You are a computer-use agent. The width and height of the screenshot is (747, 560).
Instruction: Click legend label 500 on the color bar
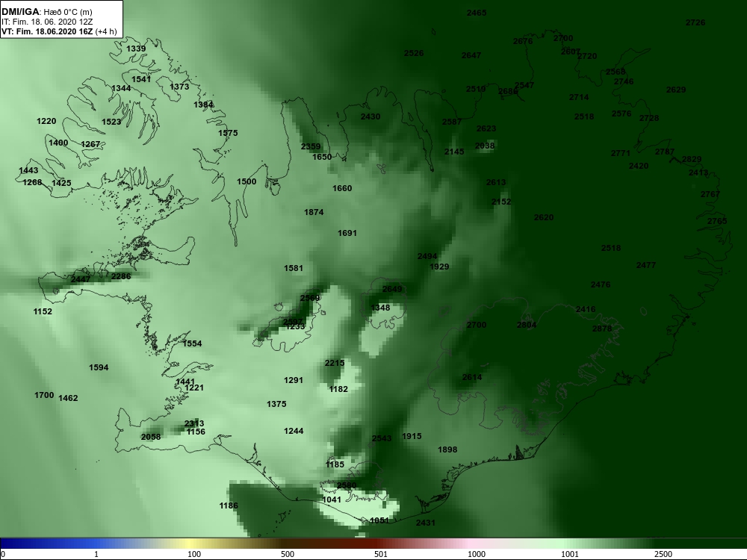coord(288,554)
